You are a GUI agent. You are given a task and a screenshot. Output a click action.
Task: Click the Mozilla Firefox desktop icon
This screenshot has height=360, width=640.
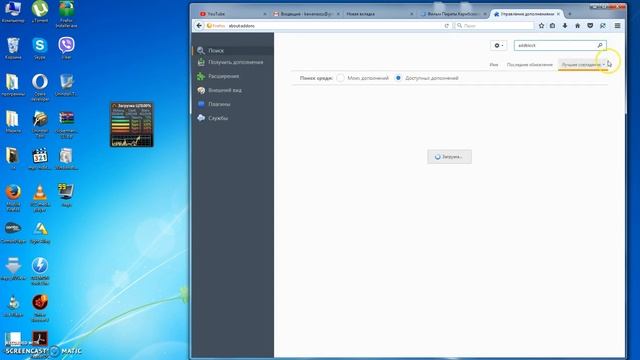click(x=13, y=198)
